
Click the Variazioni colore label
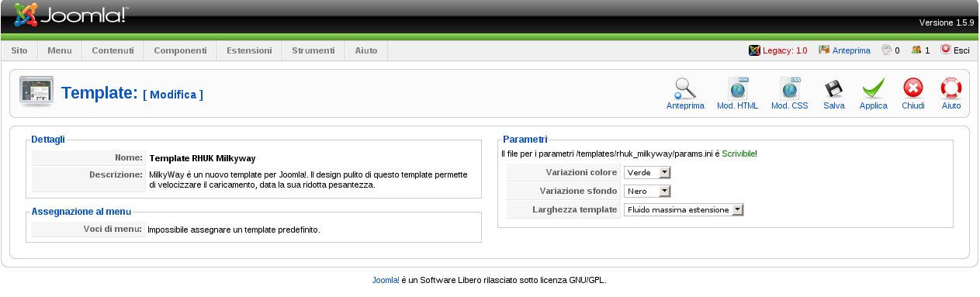pyautogui.click(x=581, y=172)
